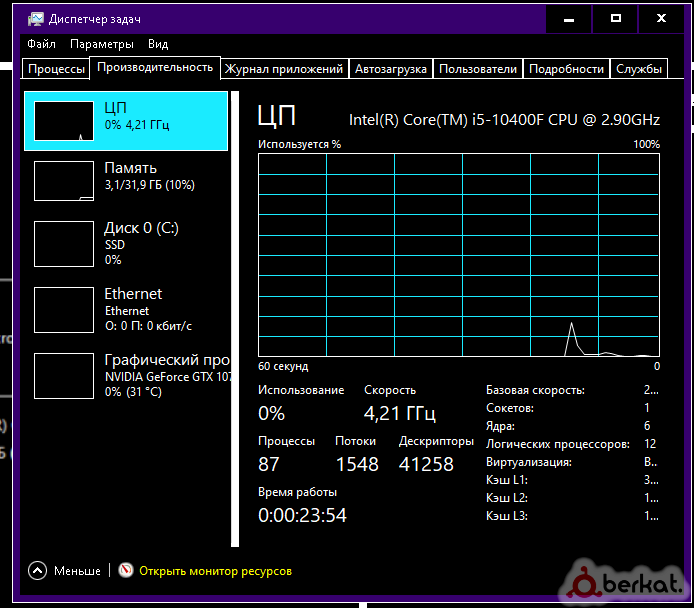Click the sidebar vertical scrollbar
The height and width of the screenshot is (608, 694).
pos(235,319)
